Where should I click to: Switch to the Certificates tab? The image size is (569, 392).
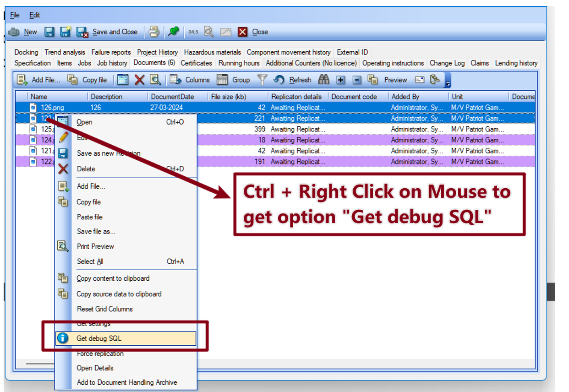pyautogui.click(x=196, y=63)
